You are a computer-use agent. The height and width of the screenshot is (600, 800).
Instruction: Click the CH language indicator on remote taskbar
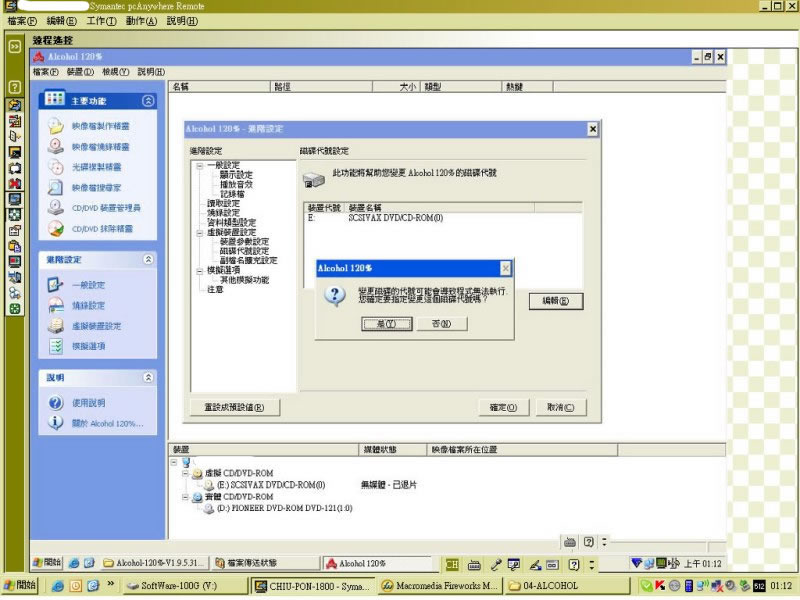point(452,564)
